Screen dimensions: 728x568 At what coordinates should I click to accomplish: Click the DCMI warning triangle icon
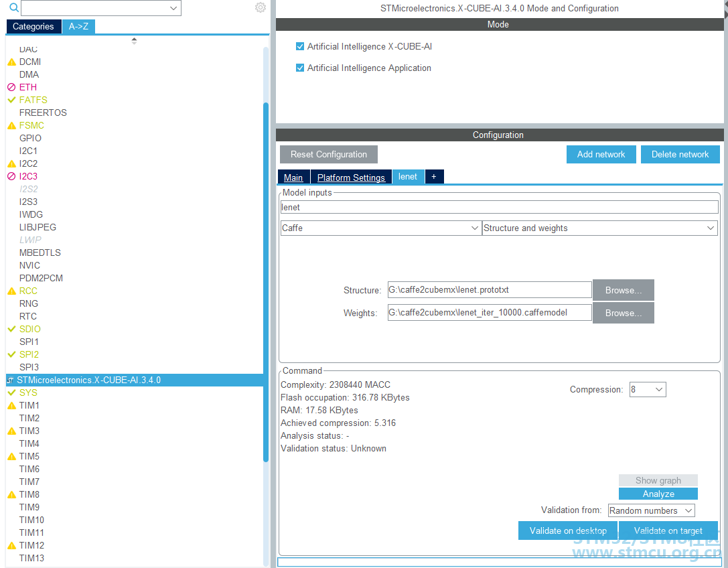[11, 62]
